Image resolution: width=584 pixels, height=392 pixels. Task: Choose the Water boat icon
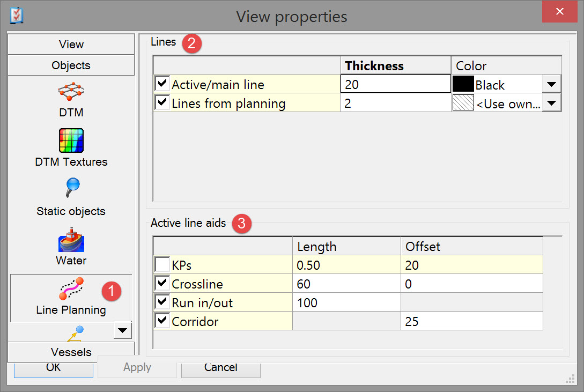click(71, 239)
